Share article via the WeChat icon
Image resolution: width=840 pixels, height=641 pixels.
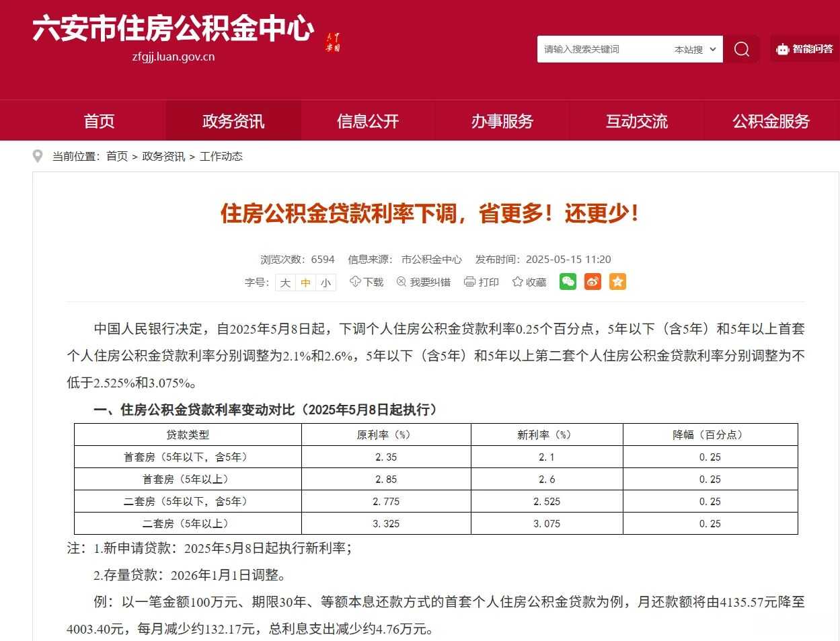pyautogui.click(x=567, y=282)
